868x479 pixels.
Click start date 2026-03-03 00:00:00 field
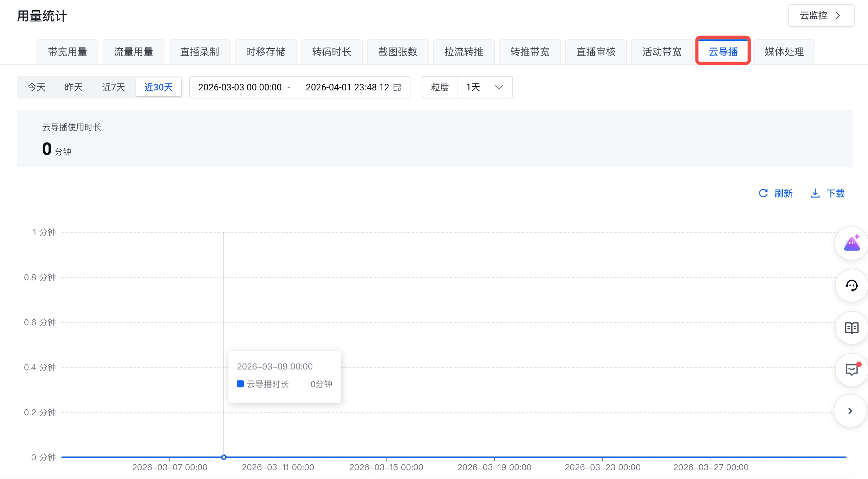(240, 87)
